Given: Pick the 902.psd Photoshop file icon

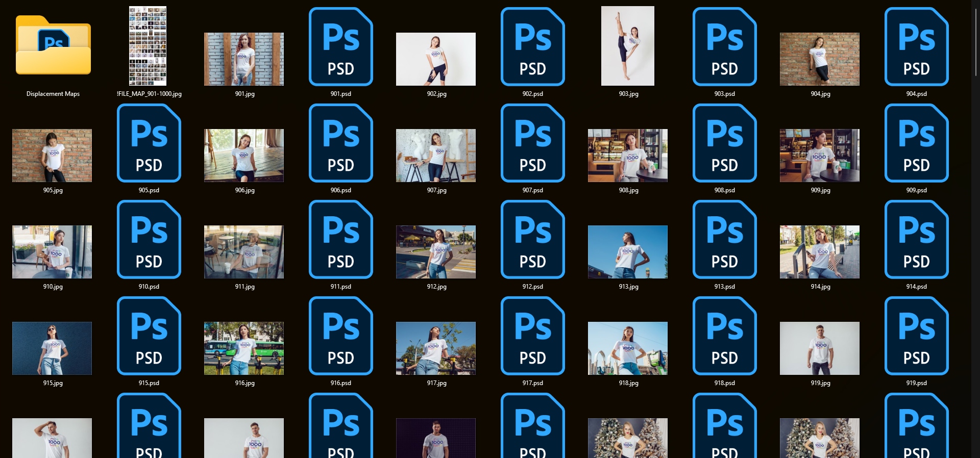Looking at the screenshot, I should [532, 46].
